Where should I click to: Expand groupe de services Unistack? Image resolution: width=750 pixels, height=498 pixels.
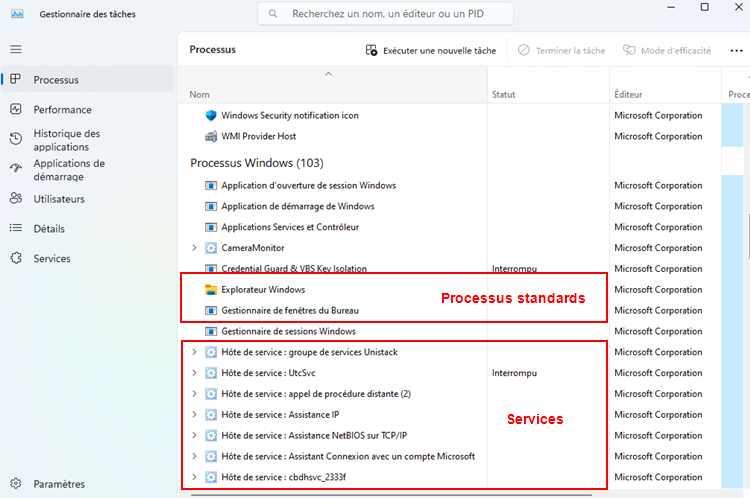click(x=194, y=352)
